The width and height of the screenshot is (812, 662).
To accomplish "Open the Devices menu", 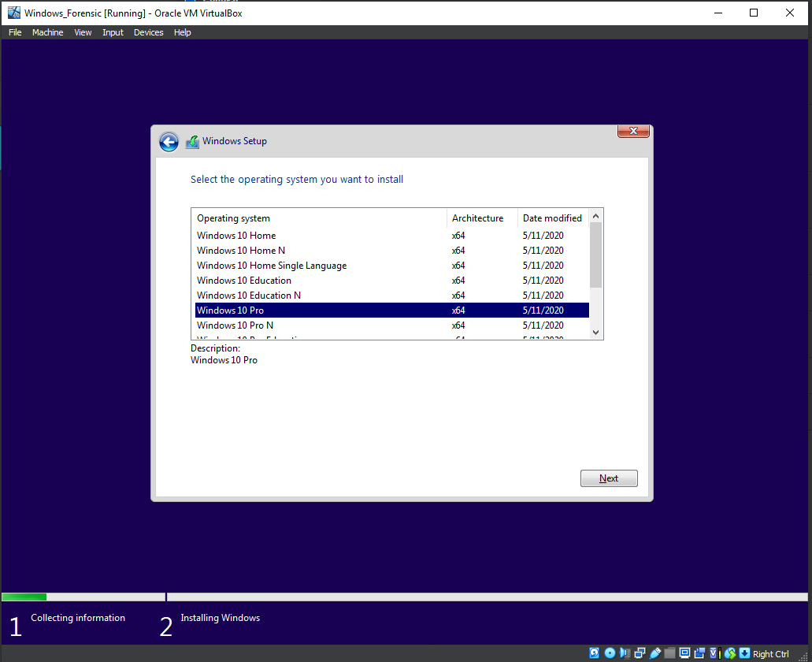I will [x=148, y=32].
